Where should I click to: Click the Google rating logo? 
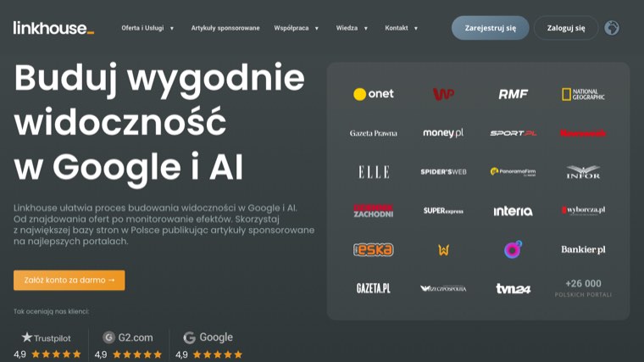(x=208, y=337)
